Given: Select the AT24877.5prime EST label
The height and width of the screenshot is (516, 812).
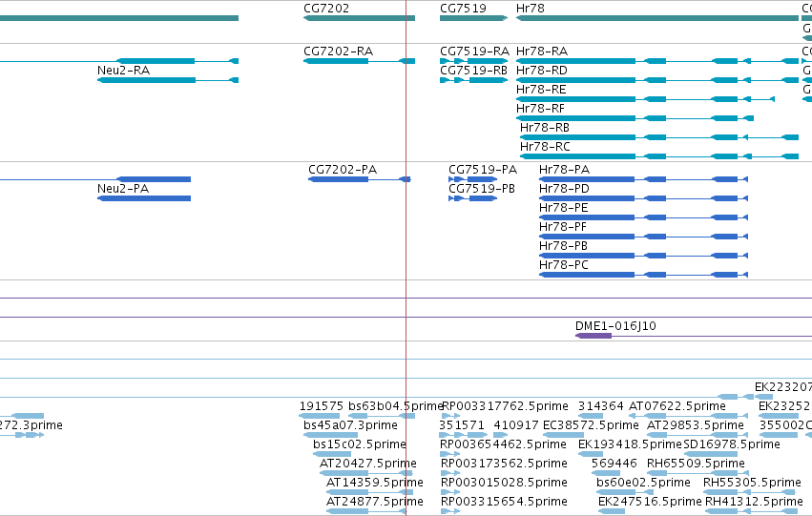Looking at the screenshot, I should 375,502.
